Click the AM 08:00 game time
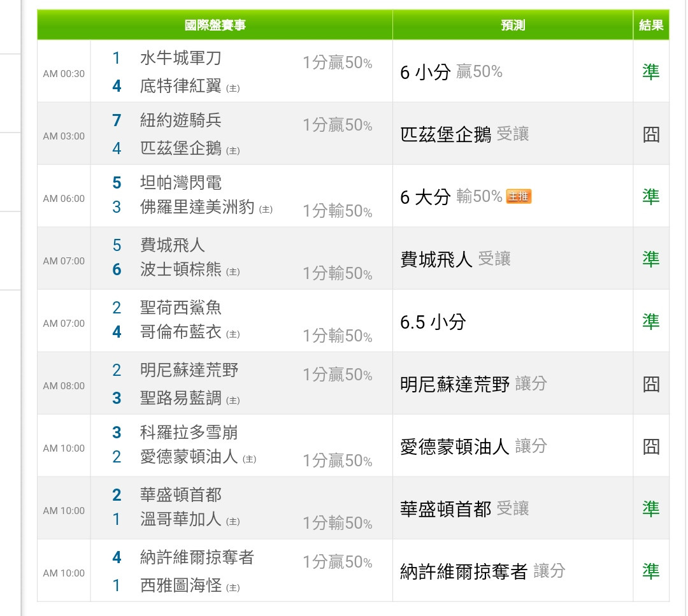Viewport: 688px width, 616px height. point(64,385)
